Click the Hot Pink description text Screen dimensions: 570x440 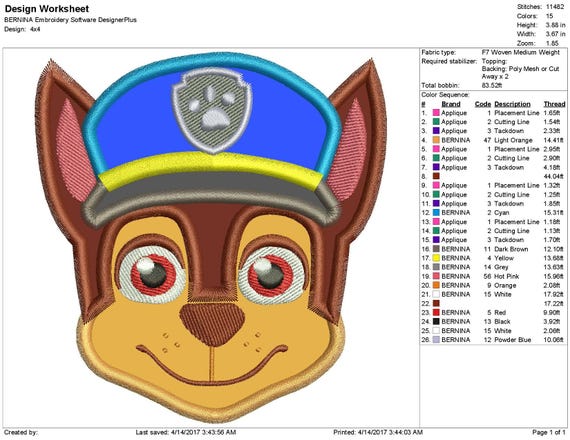tap(507, 276)
